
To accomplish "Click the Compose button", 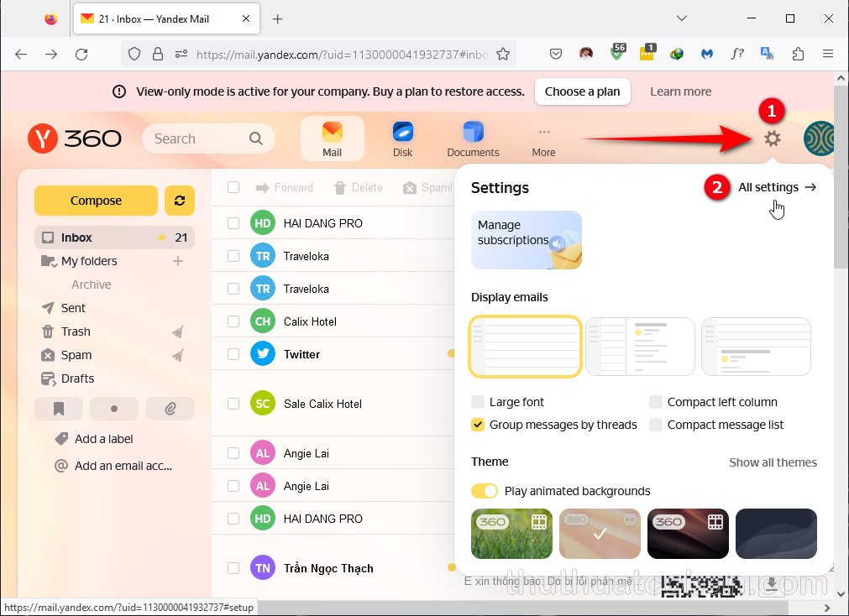I will (96, 201).
